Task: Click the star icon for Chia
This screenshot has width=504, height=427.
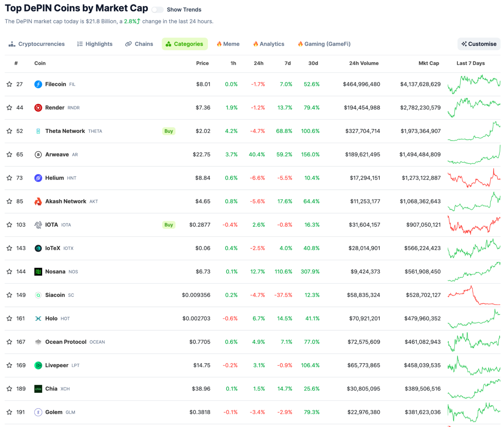Action: coord(10,389)
